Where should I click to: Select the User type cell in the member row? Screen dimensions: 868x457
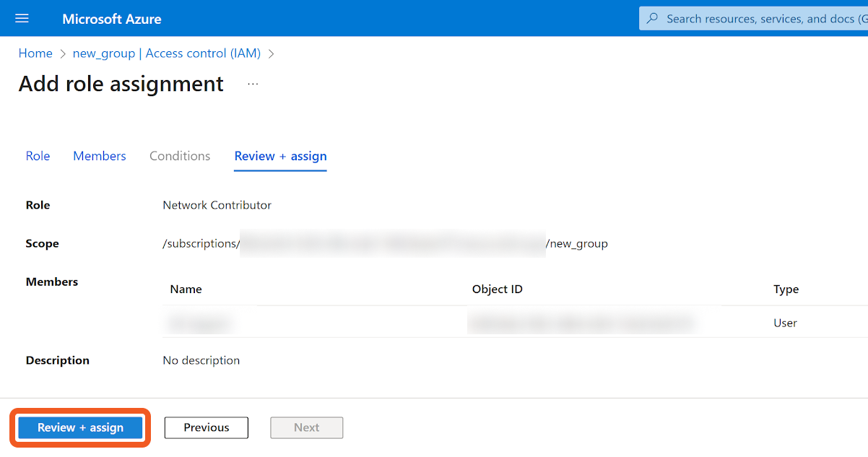785,323
